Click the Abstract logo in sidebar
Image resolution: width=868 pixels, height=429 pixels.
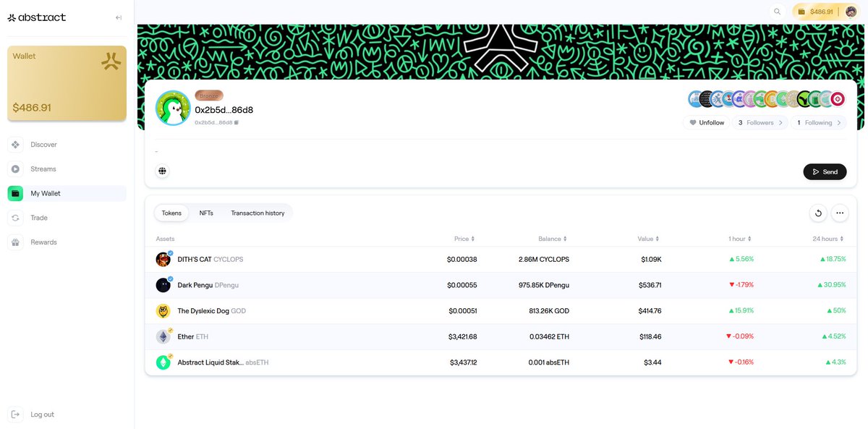[36, 17]
